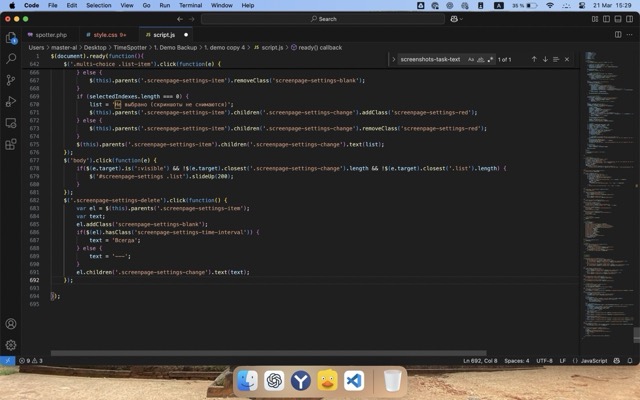640x400 pixels.
Task: Open the Explorer view in activity bar
Action: coord(12,38)
